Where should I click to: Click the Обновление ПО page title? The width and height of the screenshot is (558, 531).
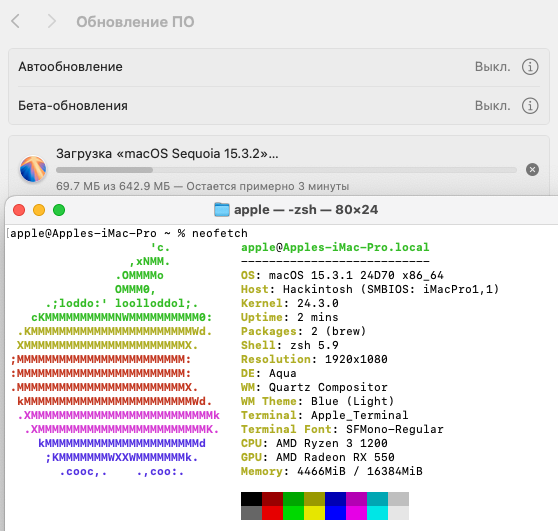135,22
